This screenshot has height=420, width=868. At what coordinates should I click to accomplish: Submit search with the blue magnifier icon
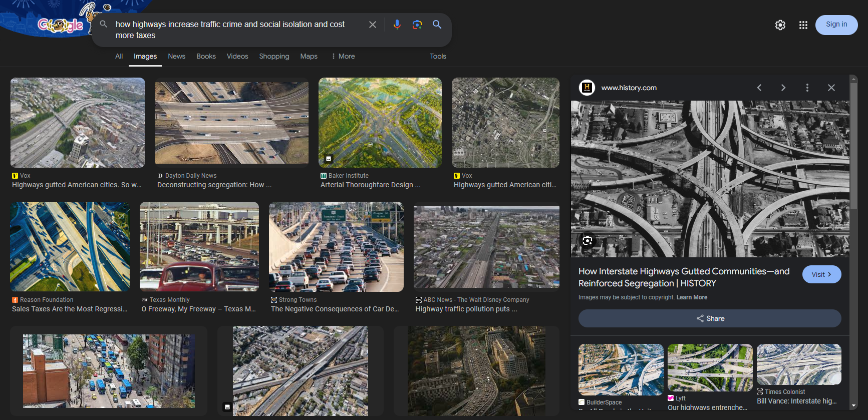coord(437,25)
